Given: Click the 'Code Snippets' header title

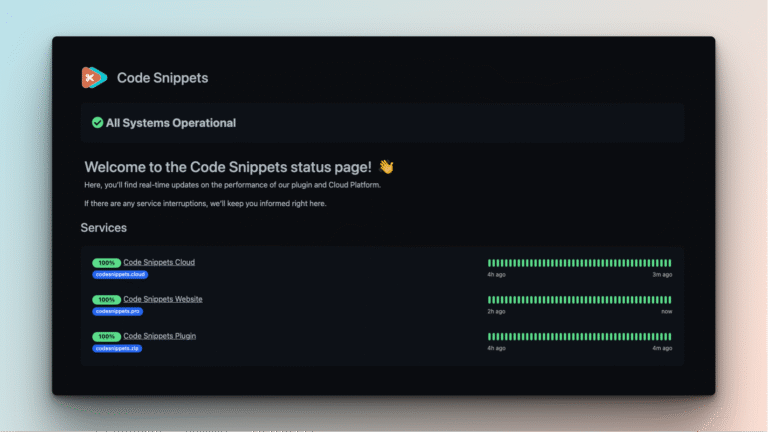Looking at the screenshot, I should (162, 77).
